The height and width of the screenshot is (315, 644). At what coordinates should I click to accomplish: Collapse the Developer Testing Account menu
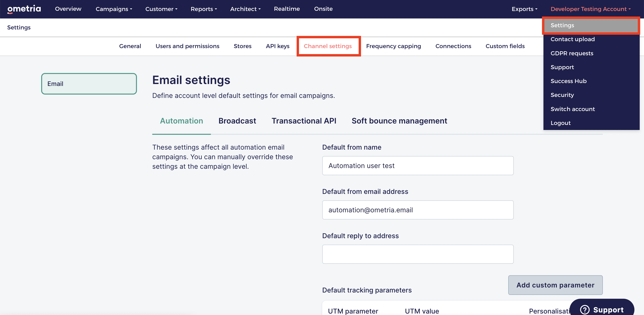[x=591, y=9]
